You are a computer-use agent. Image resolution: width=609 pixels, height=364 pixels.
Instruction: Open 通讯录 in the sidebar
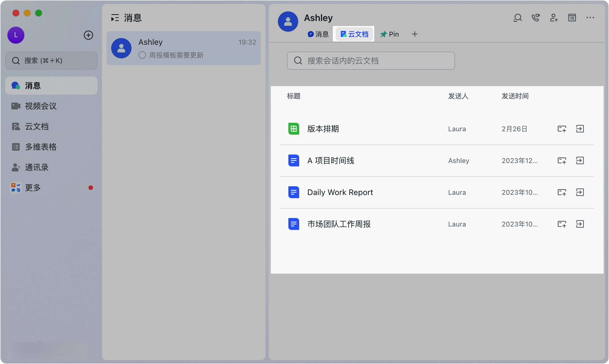(x=51, y=167)
